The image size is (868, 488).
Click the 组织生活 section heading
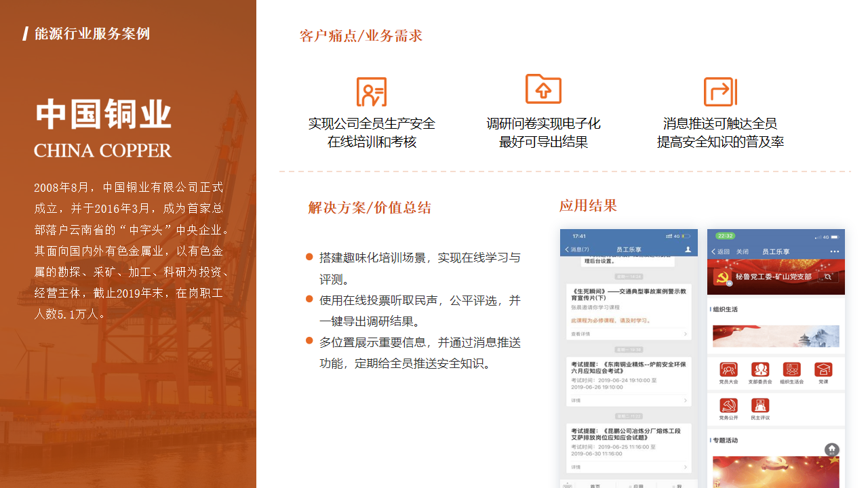point(724,309)
